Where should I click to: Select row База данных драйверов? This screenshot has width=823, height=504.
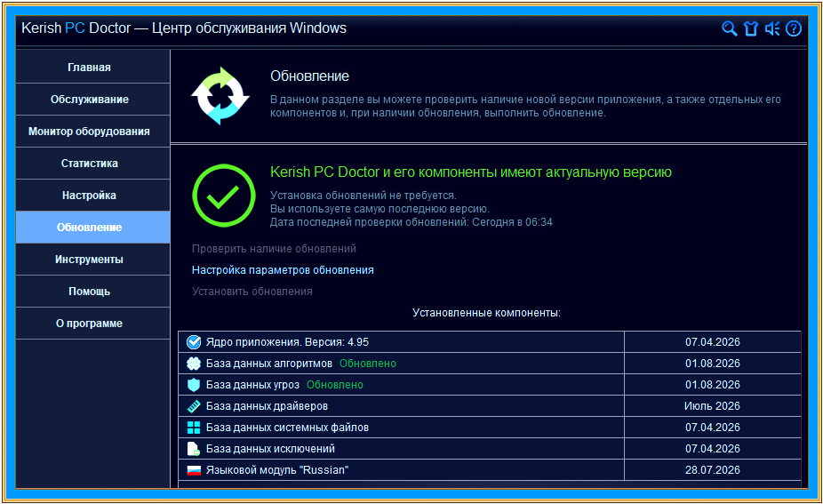tap(490, 406)
